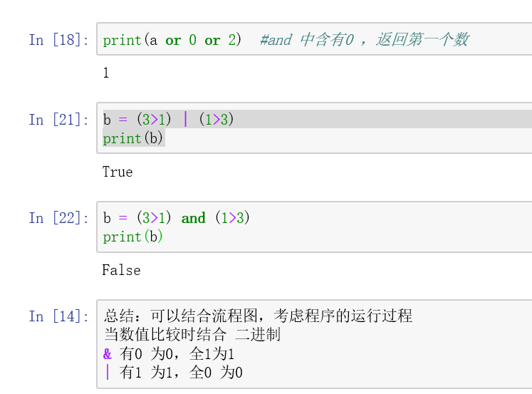The height and width of the screenshot is (394, 532).
Task: Click the In [14] cell prompt
Action: click(x=59, y=316)
